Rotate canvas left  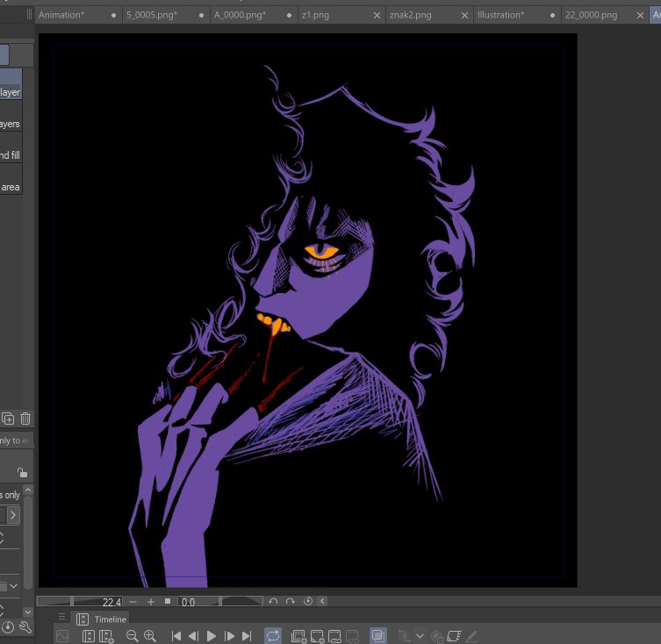point(273,601)
